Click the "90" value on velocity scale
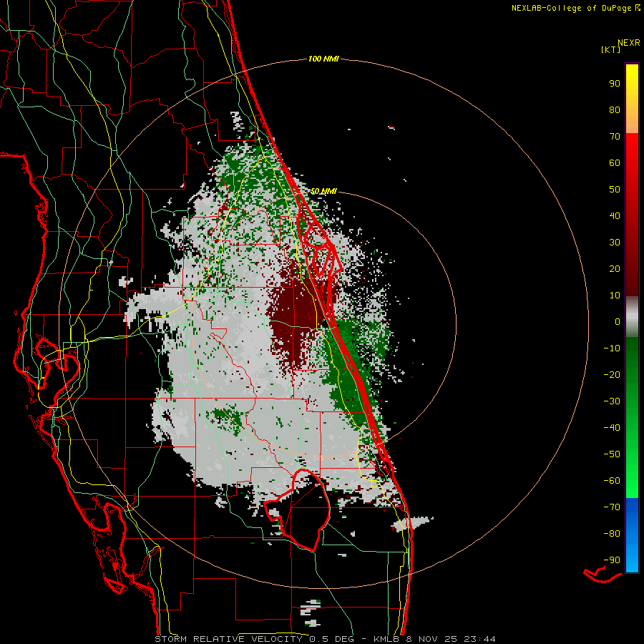Image resolution: width=644 pixels, height=644 pixels. [615, 84]
